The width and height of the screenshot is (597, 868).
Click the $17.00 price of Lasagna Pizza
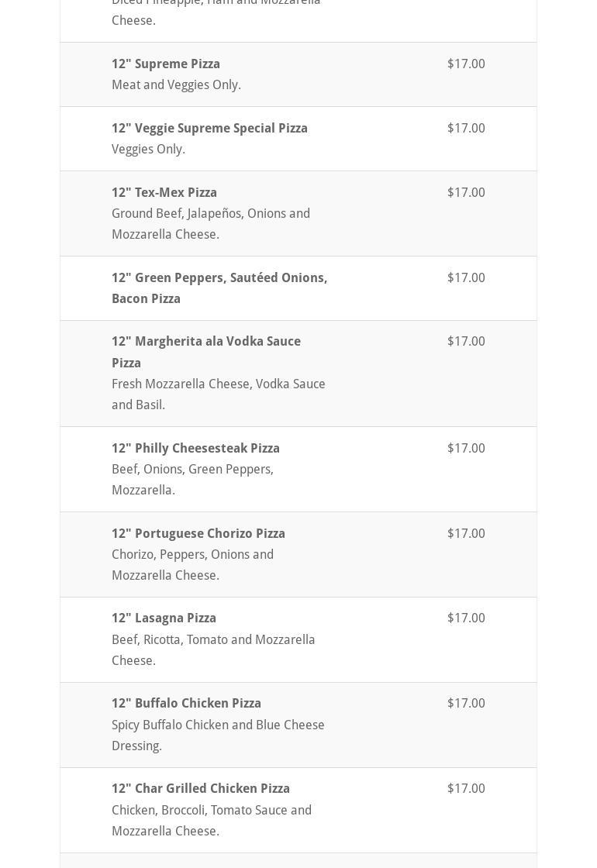tap(466, 618)
